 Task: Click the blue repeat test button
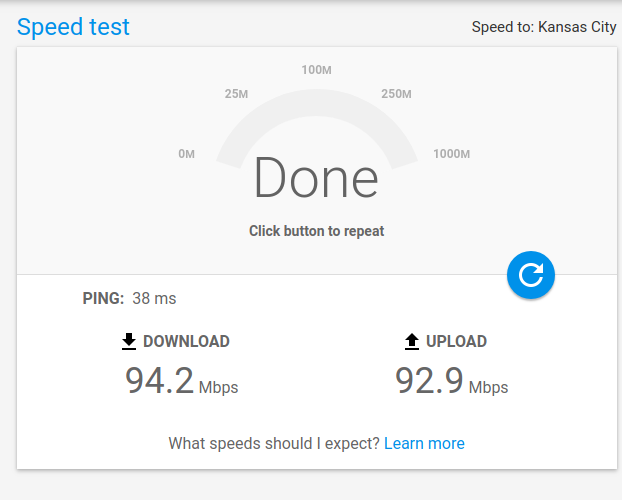[x=531, y=275]
